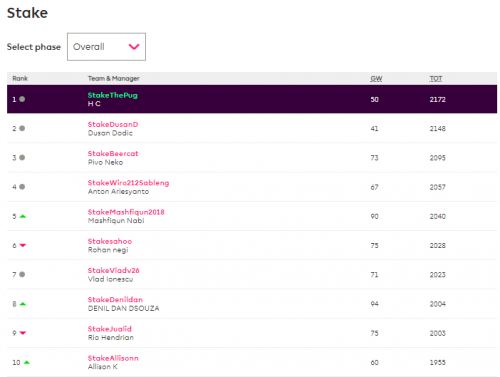Click the green up arrow at rank 5

click(x=23, y=216)
